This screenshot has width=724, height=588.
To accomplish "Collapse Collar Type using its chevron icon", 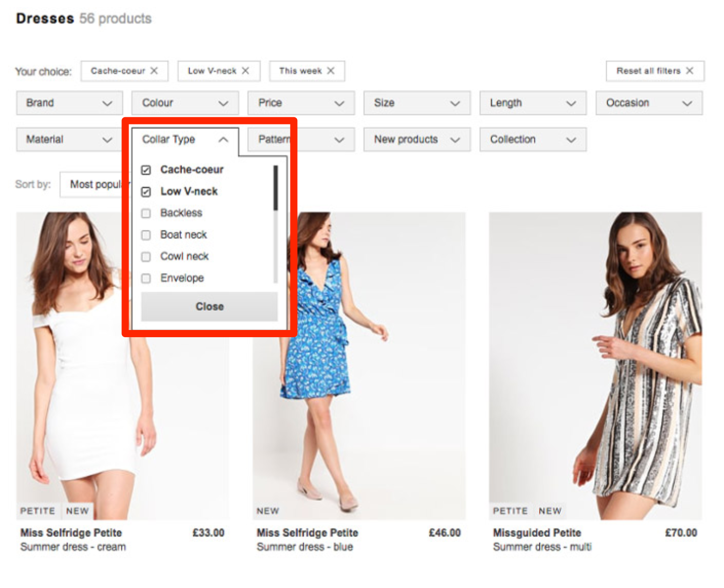I will coord(223,139).
